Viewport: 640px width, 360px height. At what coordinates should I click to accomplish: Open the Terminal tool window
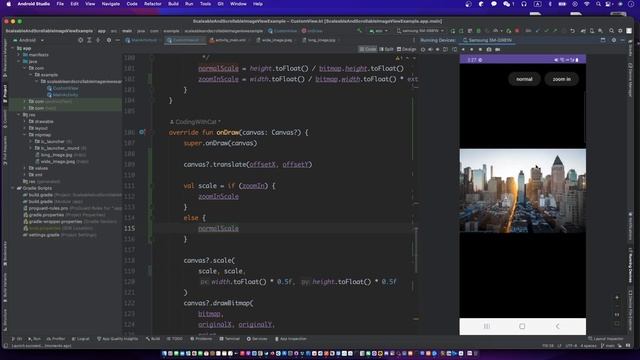(x=230, y=339)
